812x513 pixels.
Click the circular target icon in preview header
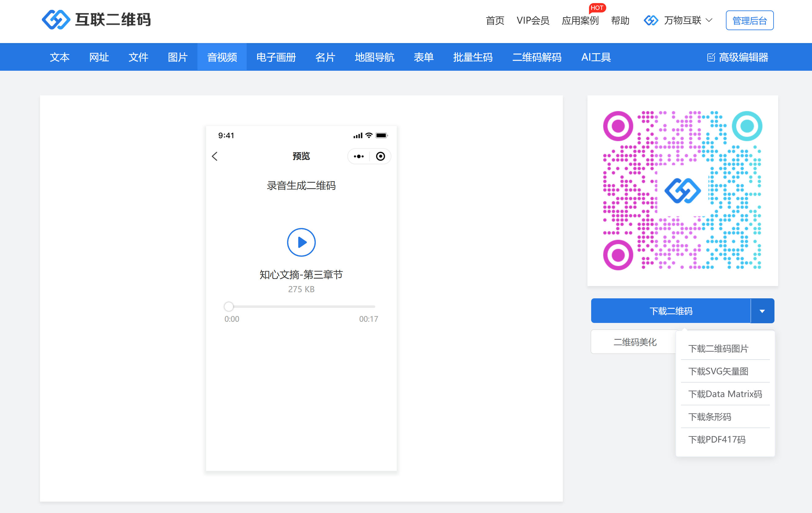tap(380, 157)
